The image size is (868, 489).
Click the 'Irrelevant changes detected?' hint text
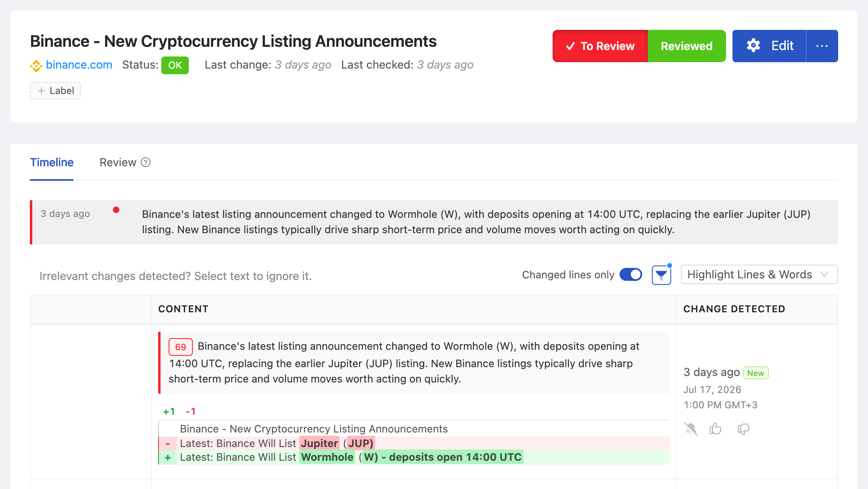pyautogui.click(x=175, y=276)
